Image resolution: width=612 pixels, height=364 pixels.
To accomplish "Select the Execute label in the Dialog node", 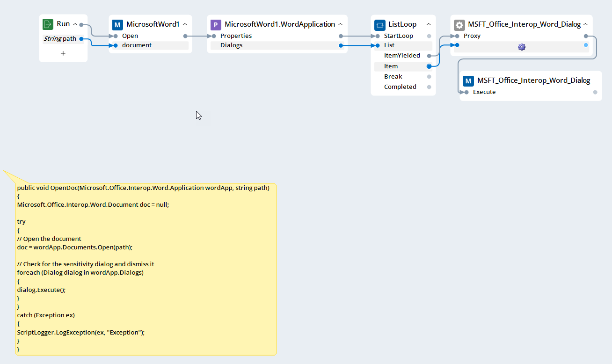I will click(x=484, y=92).
